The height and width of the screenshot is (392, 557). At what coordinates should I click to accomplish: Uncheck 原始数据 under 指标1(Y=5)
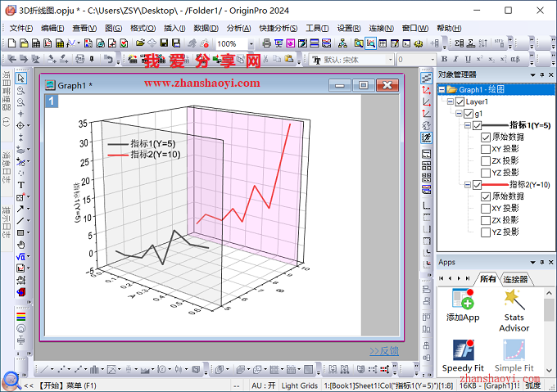(x=486, y=137)
